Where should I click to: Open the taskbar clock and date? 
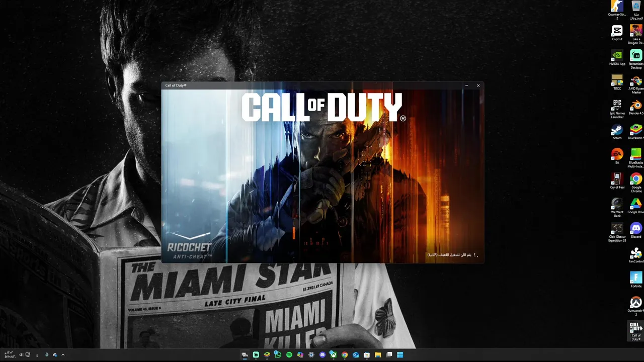tap(9, 354)
